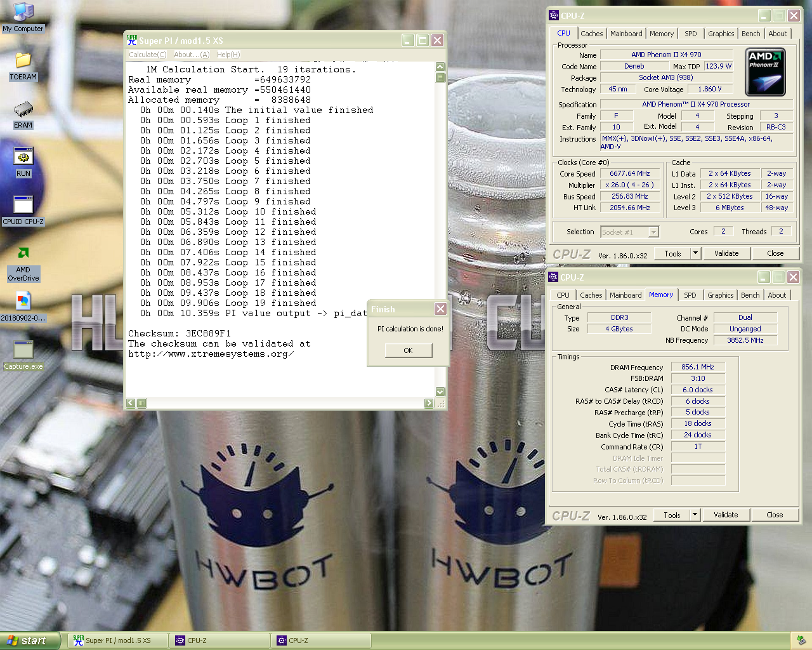Click the DRAM Frequency 856.1 MHz value
The image size is (812, 650).
698,367
